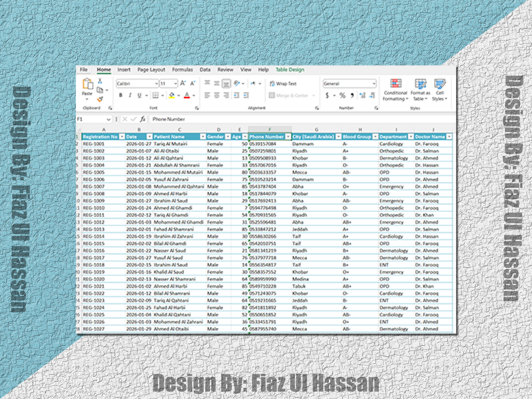Click the Percent Style icon
Viewport: 532px width, 399px height.
342,95
